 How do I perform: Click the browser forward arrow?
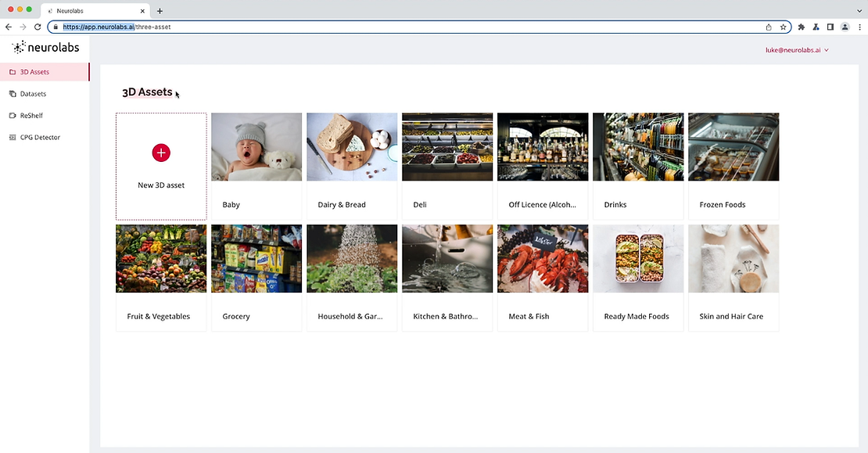(x=23, y=27)
